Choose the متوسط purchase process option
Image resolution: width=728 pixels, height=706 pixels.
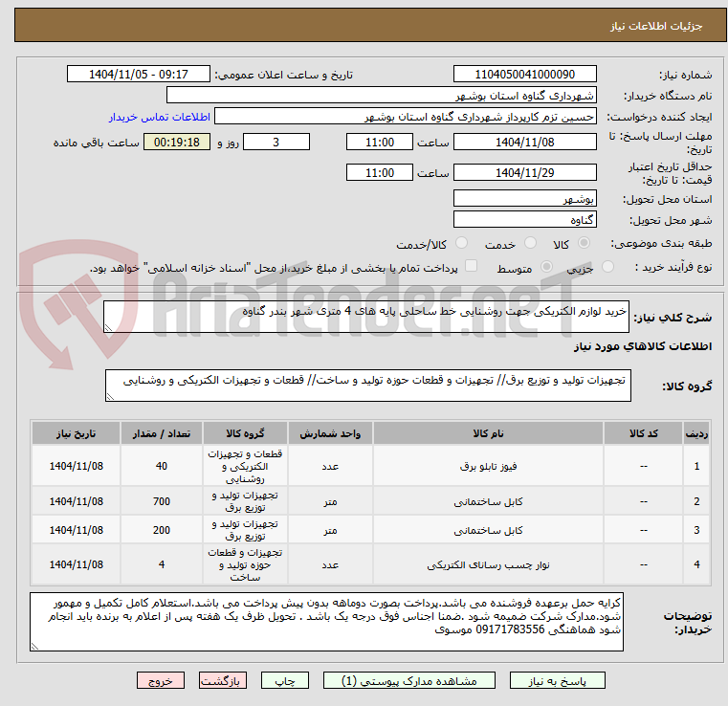coord(546,267)
